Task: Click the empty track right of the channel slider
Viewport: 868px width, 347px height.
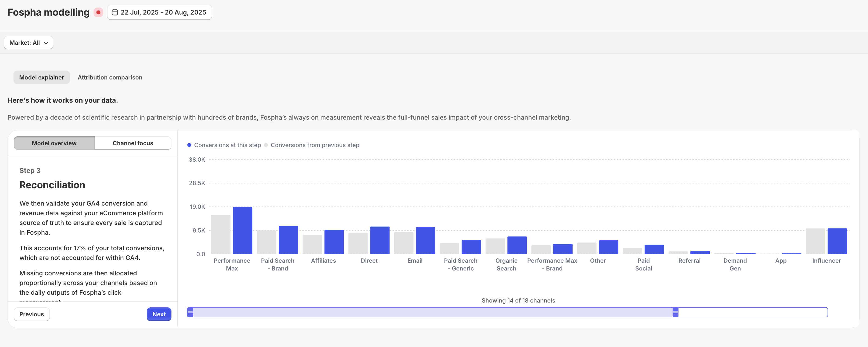Action: [x=752, y=312]
